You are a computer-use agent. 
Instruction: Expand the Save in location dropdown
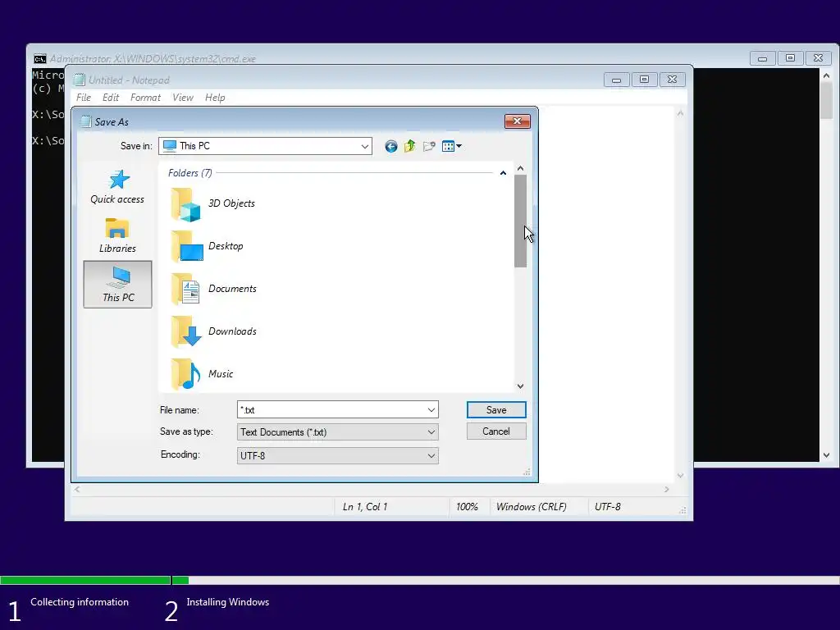point(365,146)
